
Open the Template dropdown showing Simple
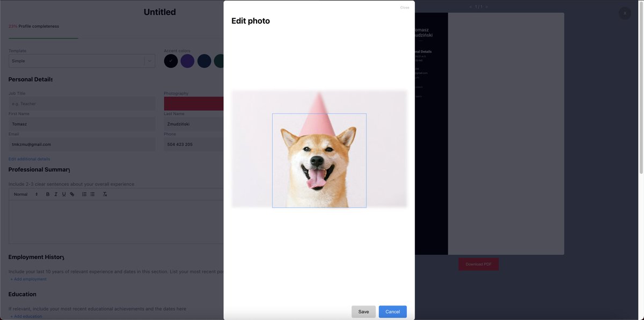(x=80, y=60)
